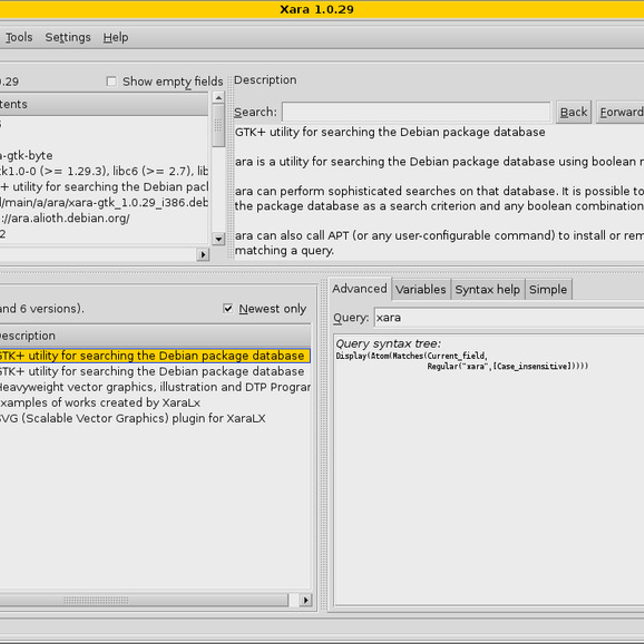Click into the Query input field

pyautogui.click(x=509, y=318)
